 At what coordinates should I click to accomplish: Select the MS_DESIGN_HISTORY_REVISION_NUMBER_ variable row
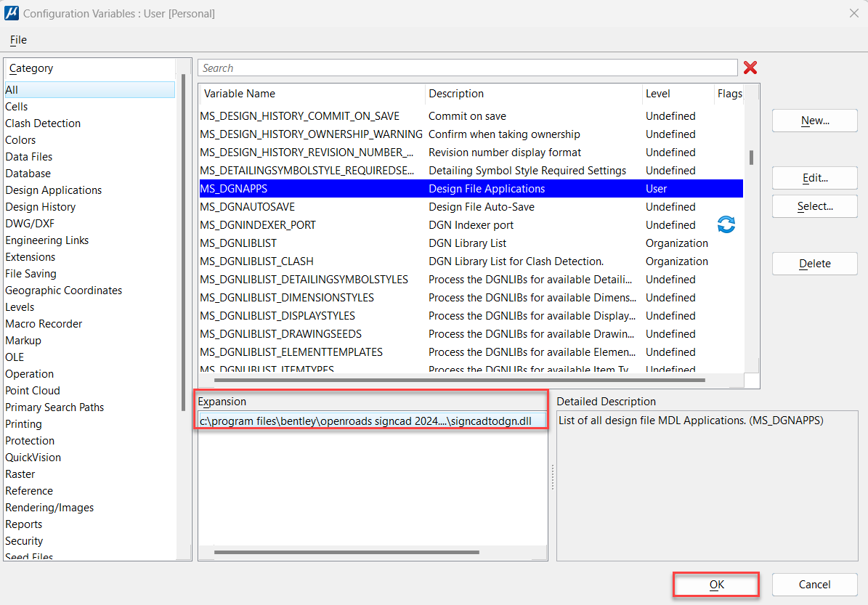click(471, 153)
